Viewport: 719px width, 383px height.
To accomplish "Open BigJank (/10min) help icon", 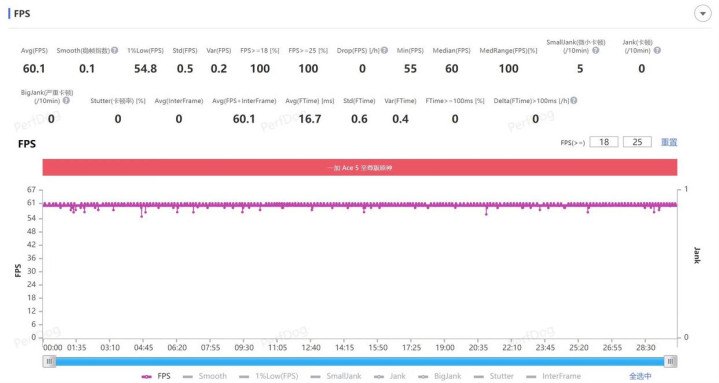I will click(x=66, y=100).
